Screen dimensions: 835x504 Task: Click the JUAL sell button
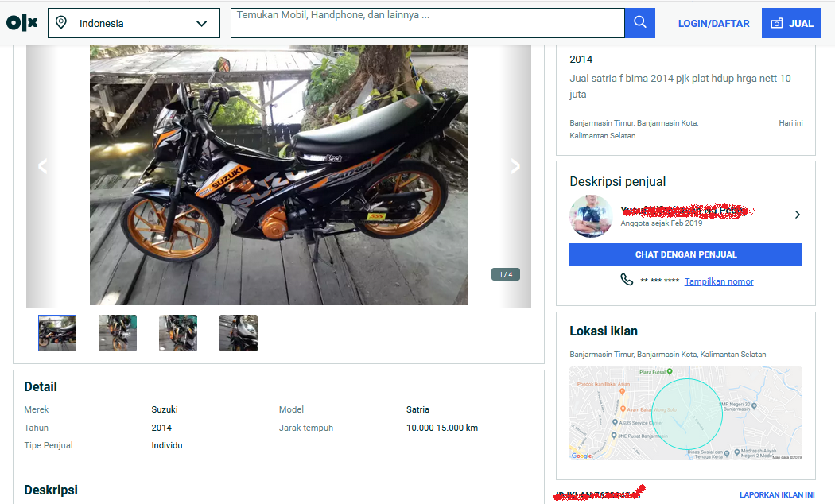coord(790,23)
